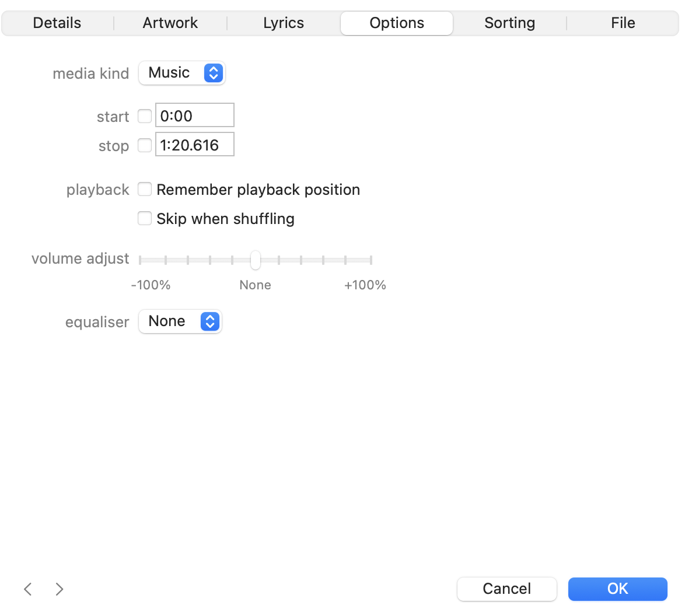Open the media kind Music dropdown

point(181,73)
